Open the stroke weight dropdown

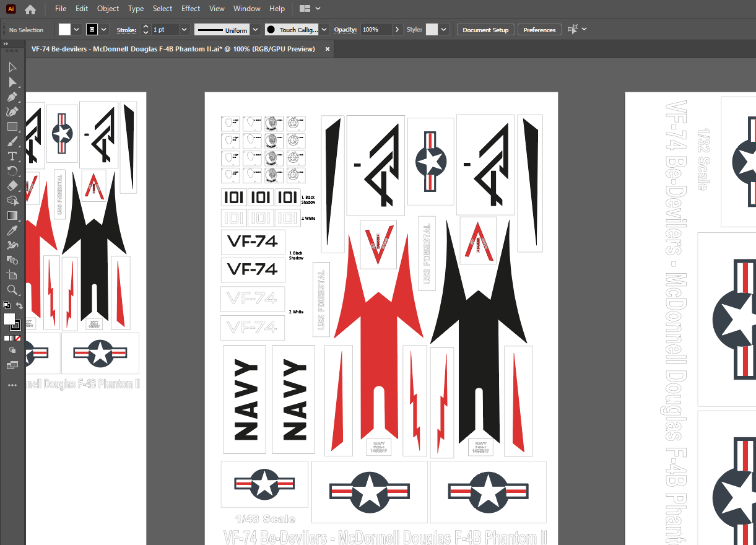click(185, 30)
